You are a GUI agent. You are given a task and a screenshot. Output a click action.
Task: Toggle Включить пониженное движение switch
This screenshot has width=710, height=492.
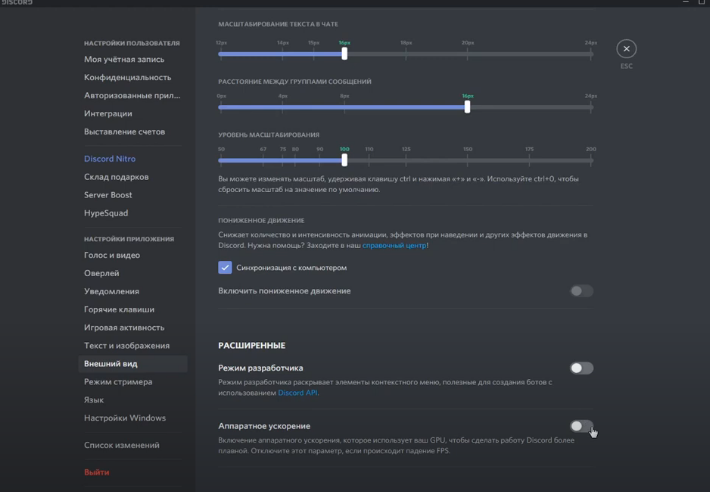(x=581, y=291)
